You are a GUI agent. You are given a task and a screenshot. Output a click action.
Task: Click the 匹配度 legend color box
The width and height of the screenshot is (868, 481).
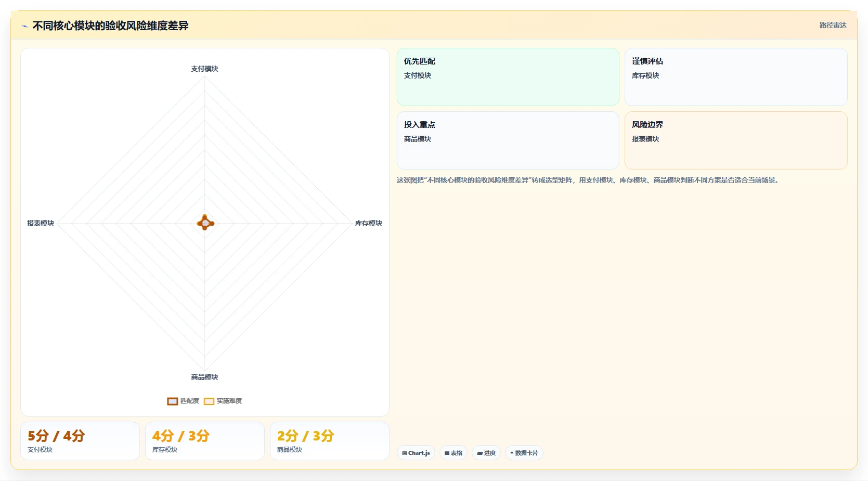[173, 401]
